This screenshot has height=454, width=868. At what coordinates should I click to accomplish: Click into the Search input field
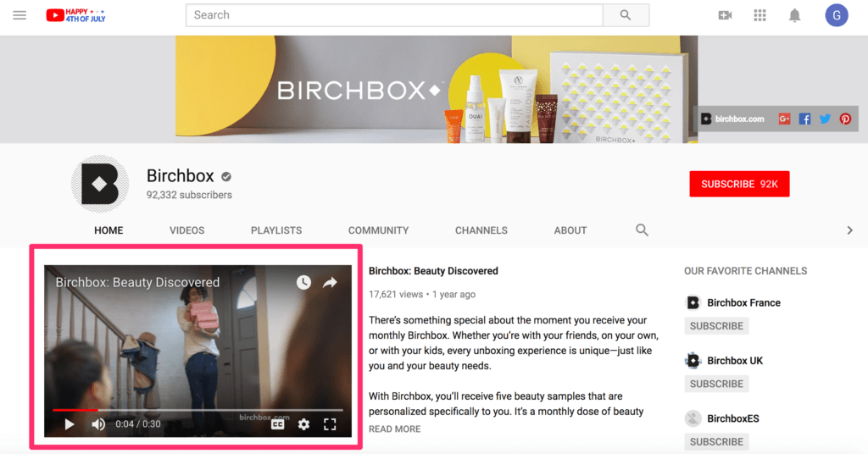[x=394, y=15]
